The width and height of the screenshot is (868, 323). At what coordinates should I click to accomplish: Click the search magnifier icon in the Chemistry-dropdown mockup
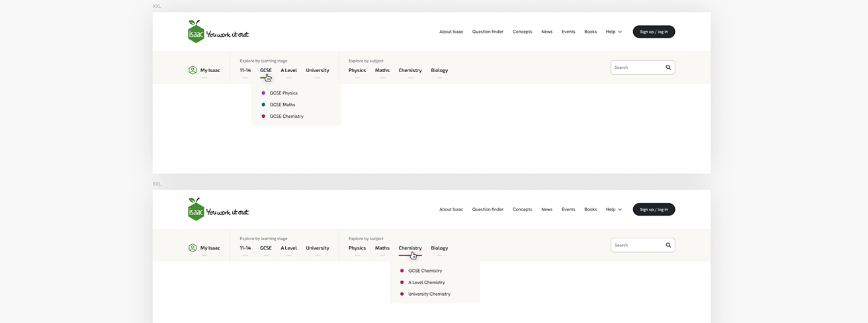(x=668, y=245)
